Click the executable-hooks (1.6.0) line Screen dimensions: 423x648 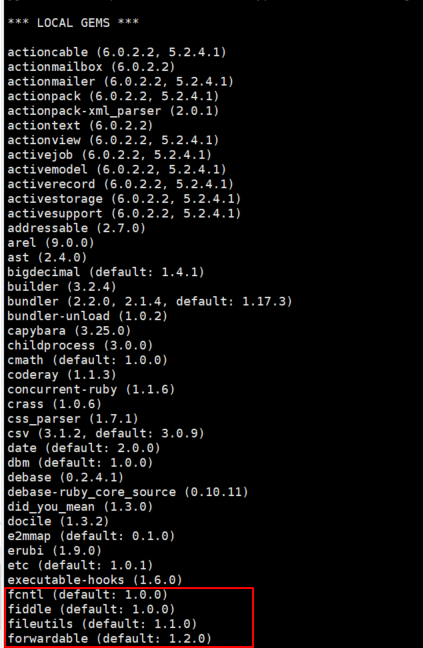click(x=95, y=580)
